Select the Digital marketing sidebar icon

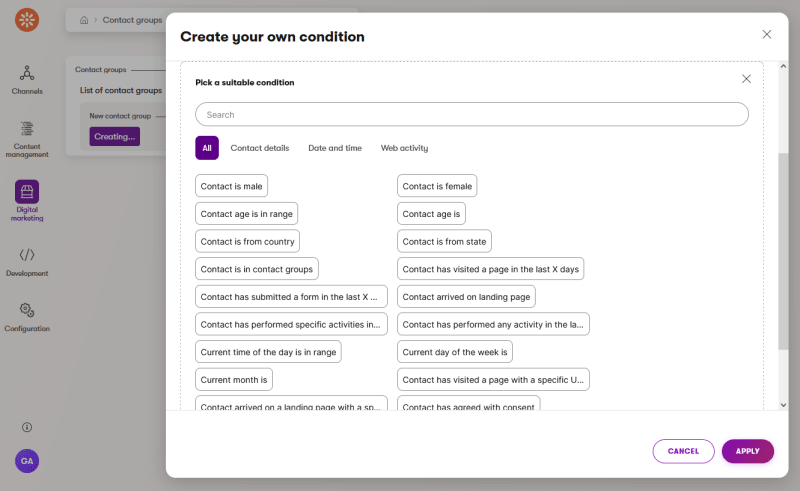coord(27,191)
